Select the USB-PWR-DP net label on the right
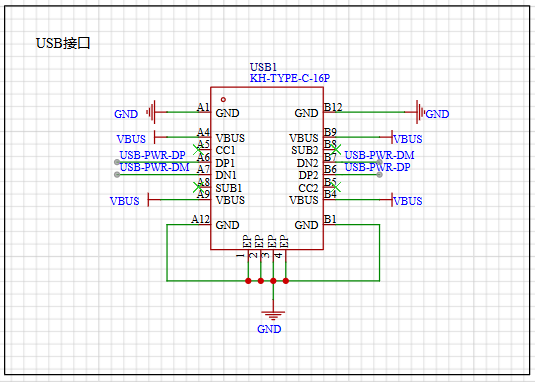This screenshot has width=535, height=382. (x=377, y=167)
